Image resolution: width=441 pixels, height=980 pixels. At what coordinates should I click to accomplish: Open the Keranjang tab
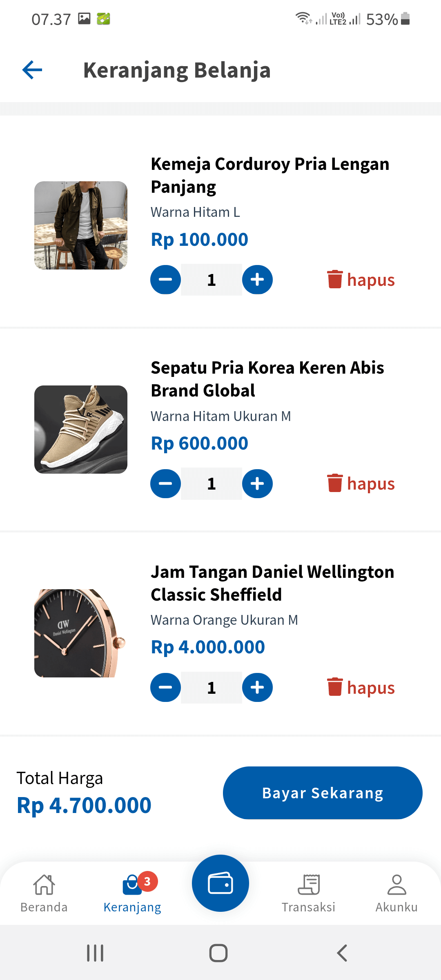132,893
